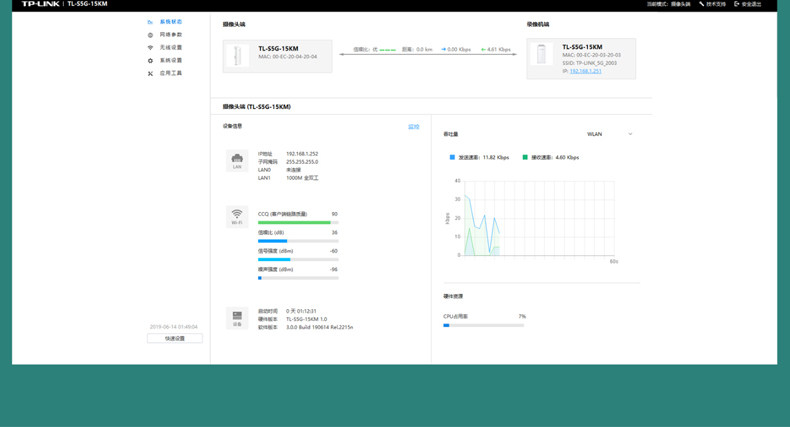Click the LAN port icon
790x427 pixels.
tap(237, 161)
